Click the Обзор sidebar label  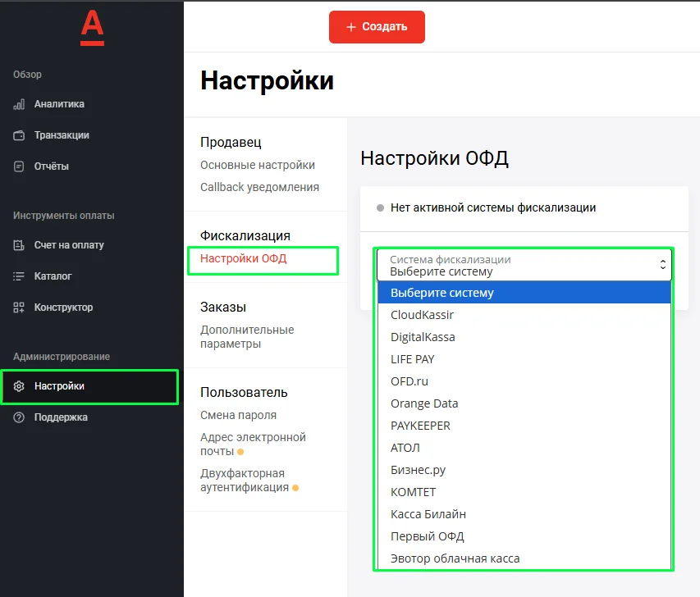(x=27, y=75)
